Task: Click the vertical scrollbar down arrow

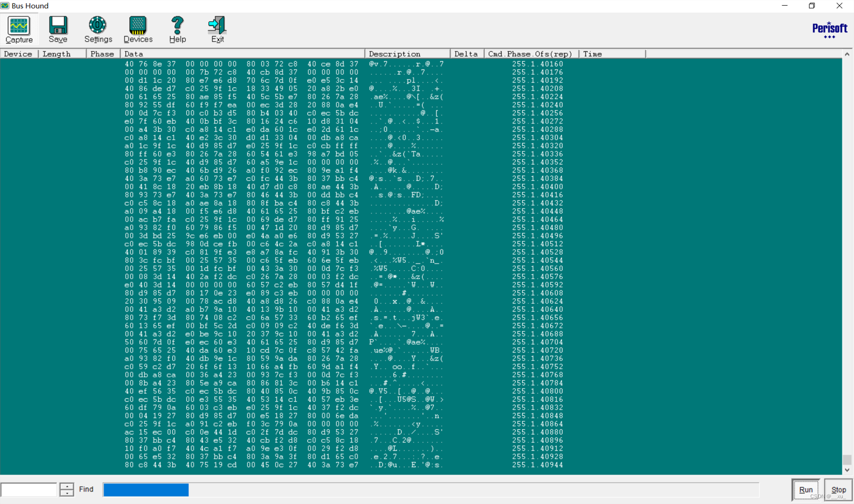Action: (847, 470)
